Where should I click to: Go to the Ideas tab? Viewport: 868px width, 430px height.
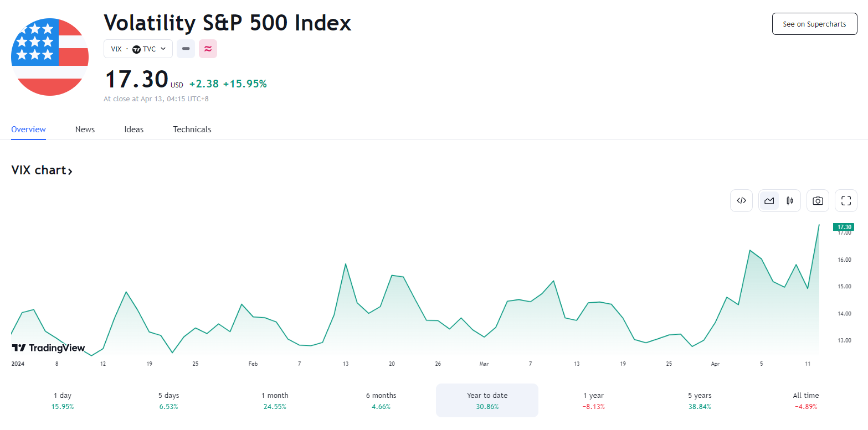pyautogui.click(x=133, y=129)
